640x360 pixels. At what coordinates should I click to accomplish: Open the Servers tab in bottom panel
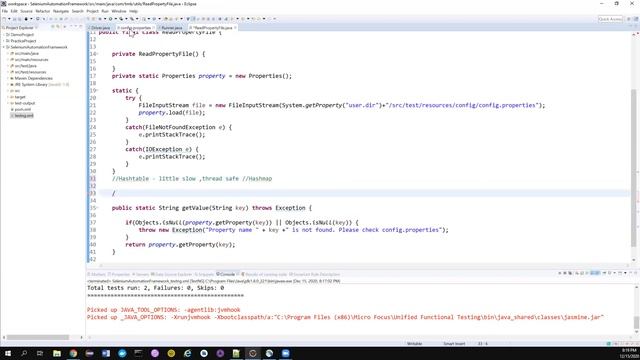pyautogui.click(x=140, y=274)
